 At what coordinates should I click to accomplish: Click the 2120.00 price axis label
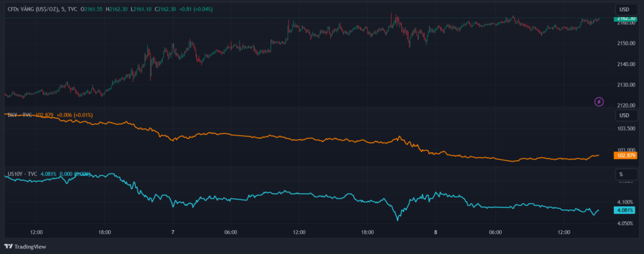coord(625,106)
